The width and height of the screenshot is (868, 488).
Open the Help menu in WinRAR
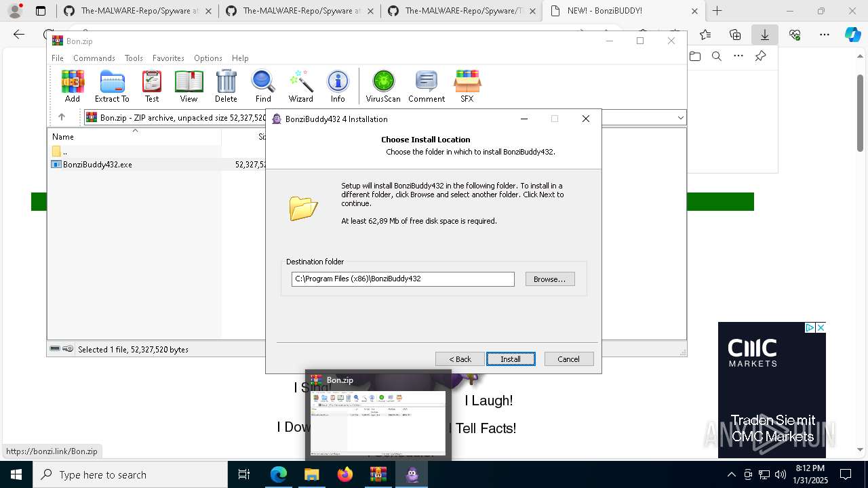pos(240,58)
